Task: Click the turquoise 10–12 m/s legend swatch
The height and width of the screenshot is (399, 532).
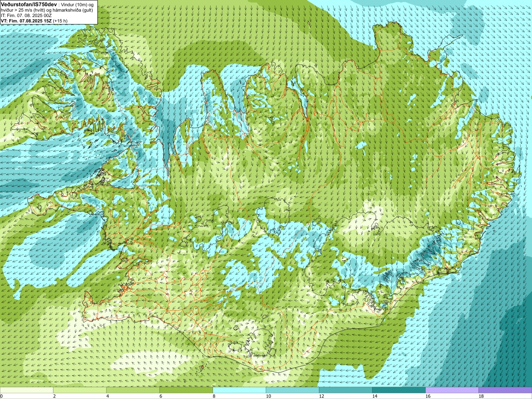Action: 293,390
